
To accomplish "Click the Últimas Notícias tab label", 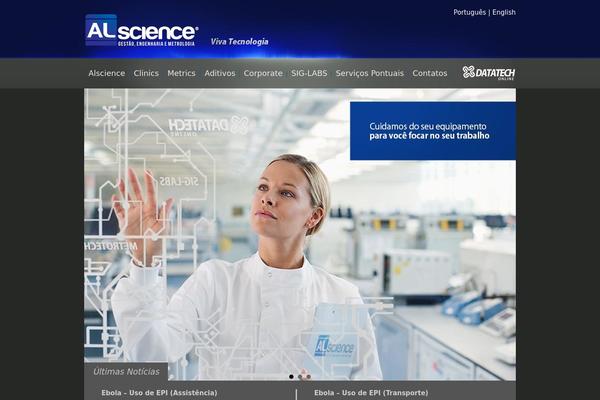I will click(x=126, y=372).
